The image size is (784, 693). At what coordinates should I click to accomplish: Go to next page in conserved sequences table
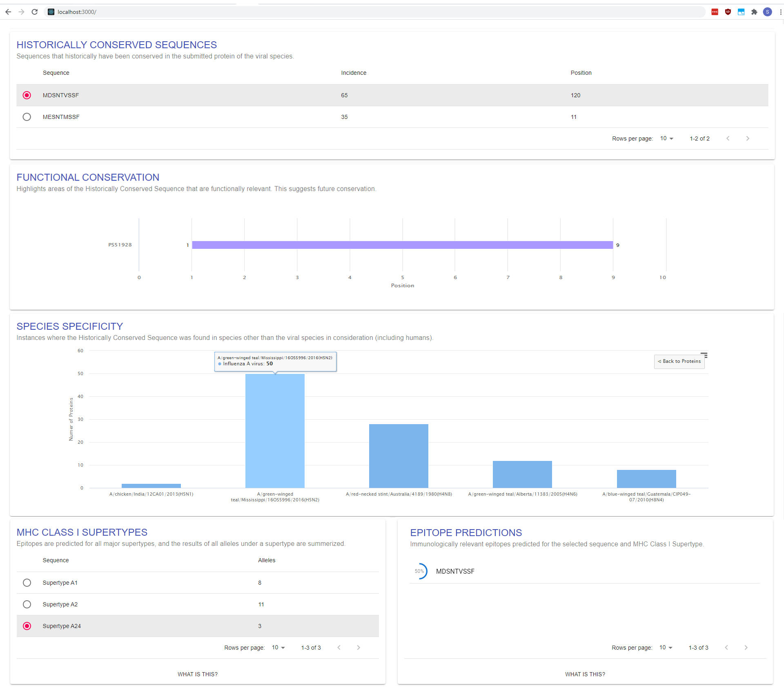coord(748,139)
